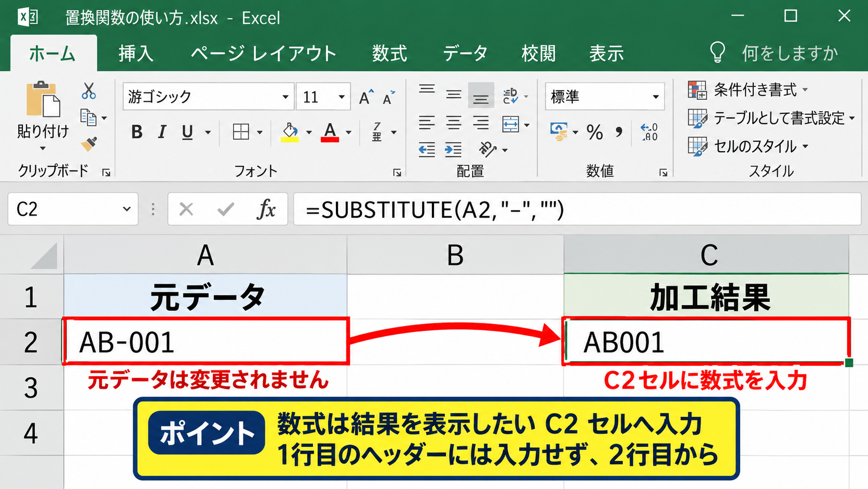The image size is (868, 489).
Task: Select the データ tab
Action: click(465, 54)
